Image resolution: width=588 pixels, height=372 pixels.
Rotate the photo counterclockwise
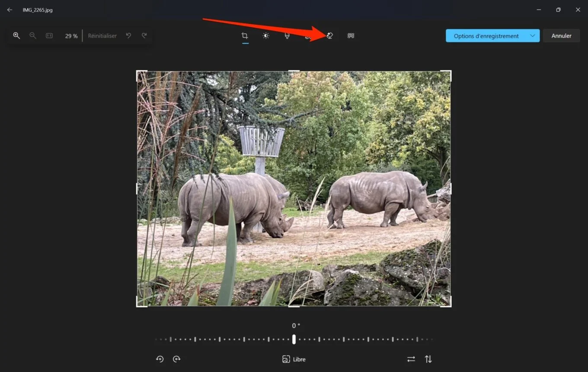[x=160, y=359]
